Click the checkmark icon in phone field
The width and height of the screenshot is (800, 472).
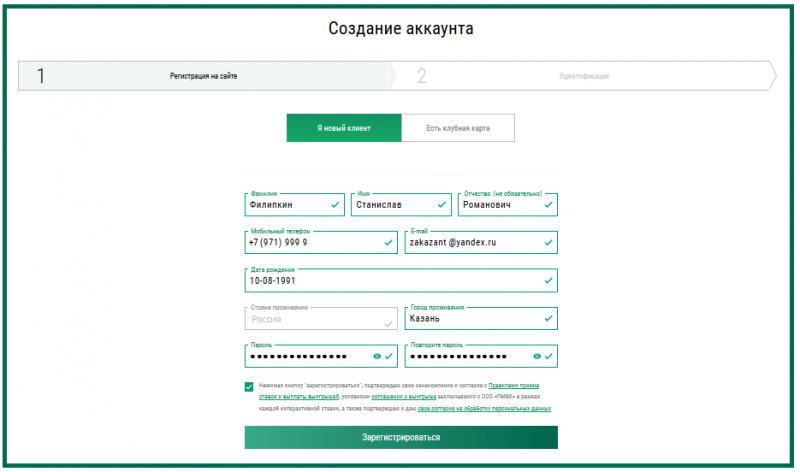tap(388, 242)
